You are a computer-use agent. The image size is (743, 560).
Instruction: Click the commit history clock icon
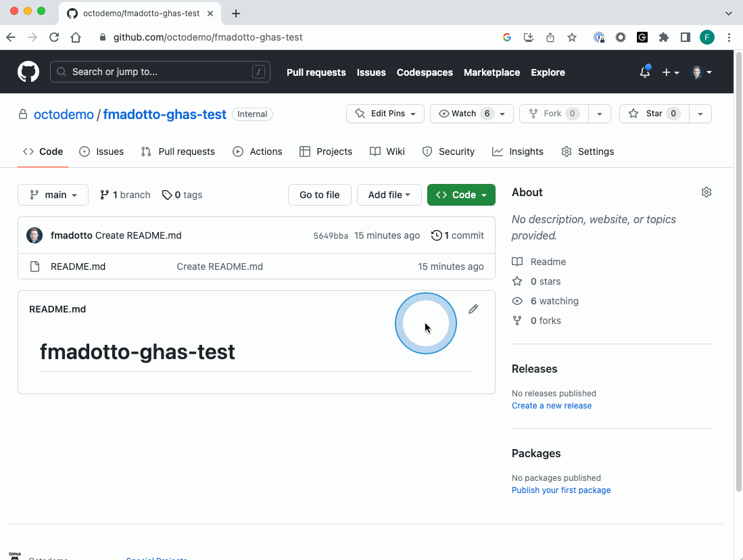pos(436,235)
